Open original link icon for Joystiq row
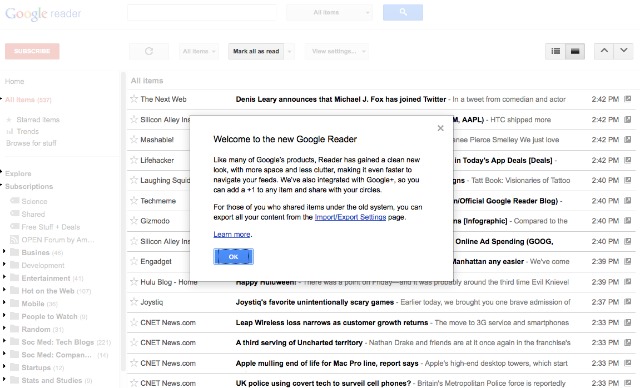The image size is (640, 388). pyautogui.click(x=628, y=302)
